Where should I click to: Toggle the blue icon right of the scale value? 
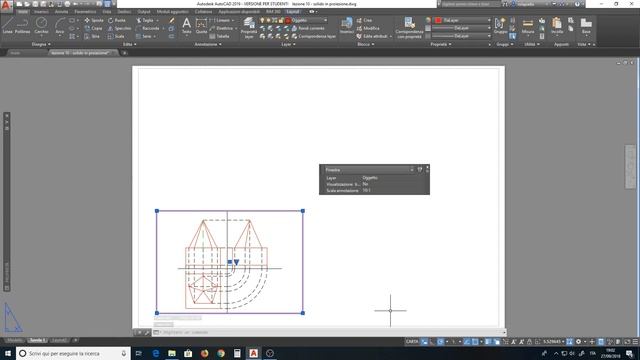point(569,342)
